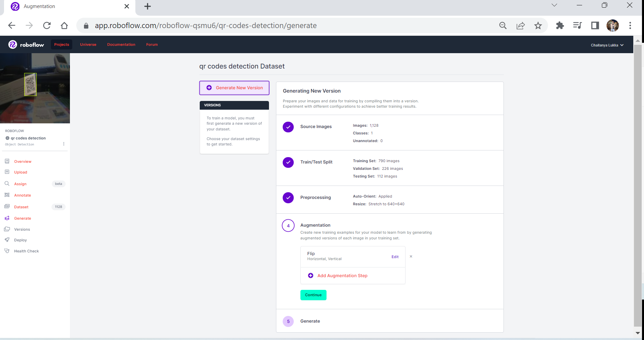Open project options three-dot menu
Image resolution: width=644 pixels, height=340 pixels.
point(64,144)
